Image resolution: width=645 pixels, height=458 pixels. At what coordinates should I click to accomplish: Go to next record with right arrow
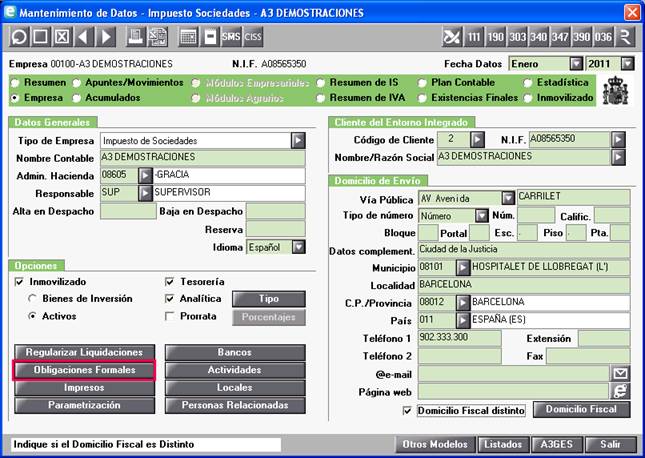(x=106, y=37)
